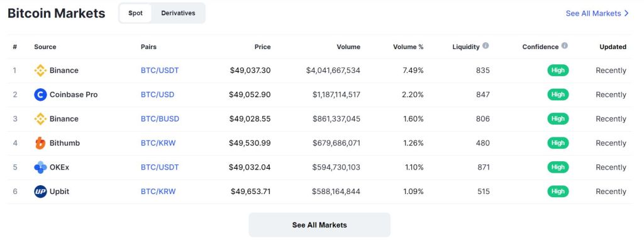
Task: Click the Bithumb logo icon
Action: click(40, 143)
